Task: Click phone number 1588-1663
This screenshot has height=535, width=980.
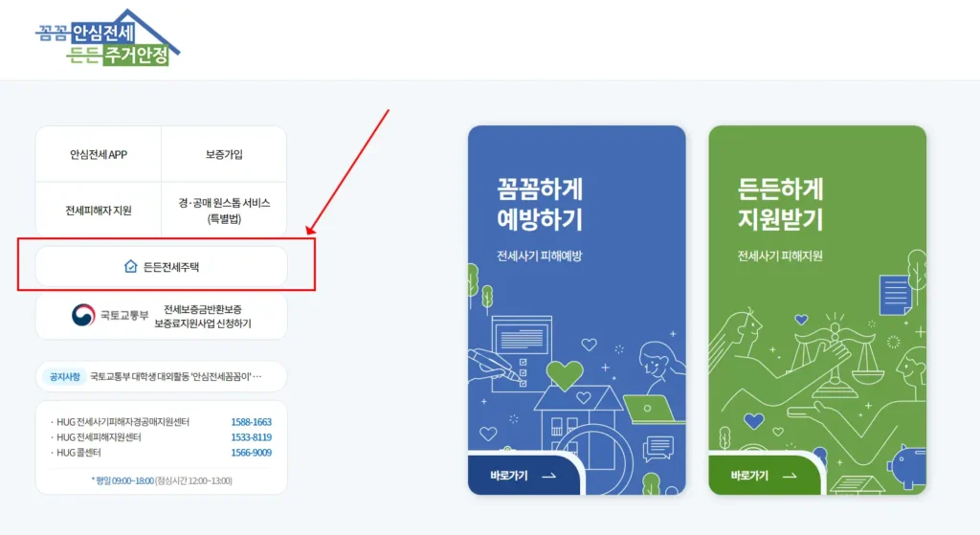Action: (252, 422)
